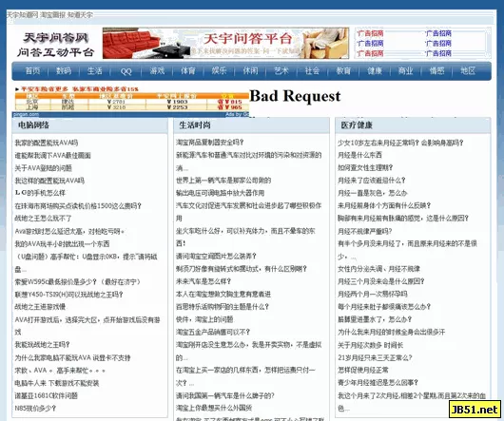Viewport: 504px width, 421px height.
Task: Go to the 休闲 navigation item
Action: [x=250, y=70]
